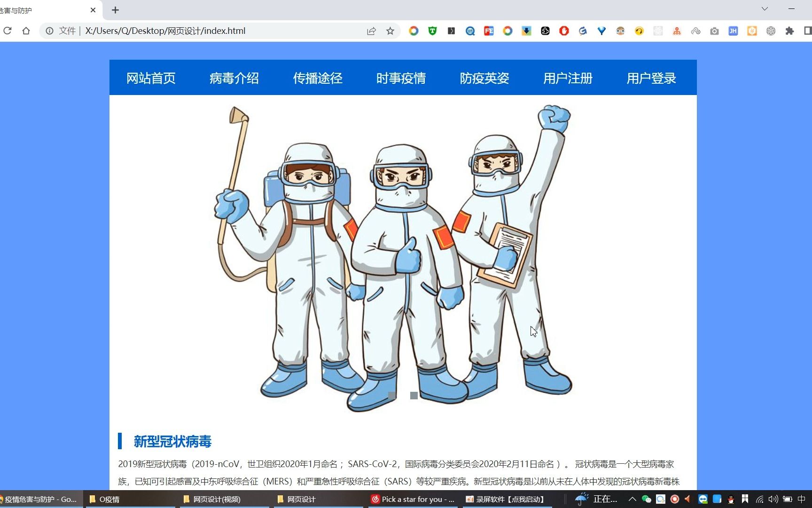Click the 用户注册 link
This screenshot has width=812, height=508.
point(568,78)
